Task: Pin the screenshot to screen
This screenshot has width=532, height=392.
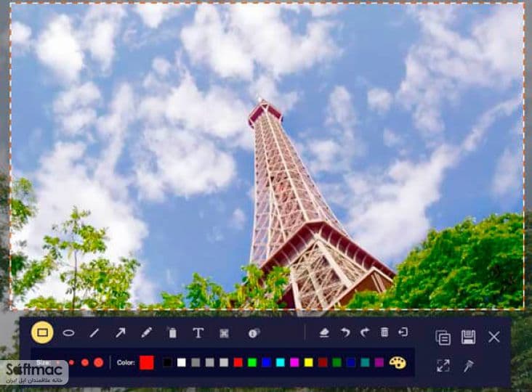Action: (469, 366)
